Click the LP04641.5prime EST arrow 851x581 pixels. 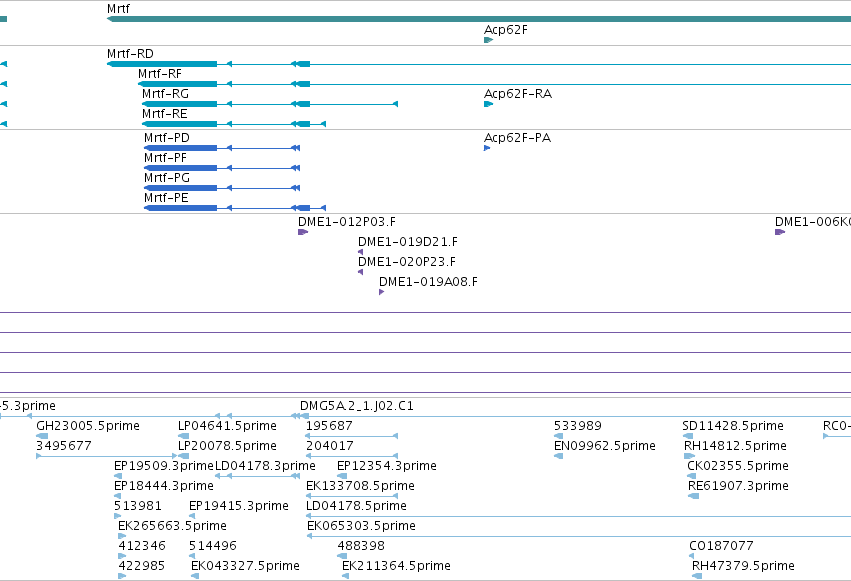(183, 436)
